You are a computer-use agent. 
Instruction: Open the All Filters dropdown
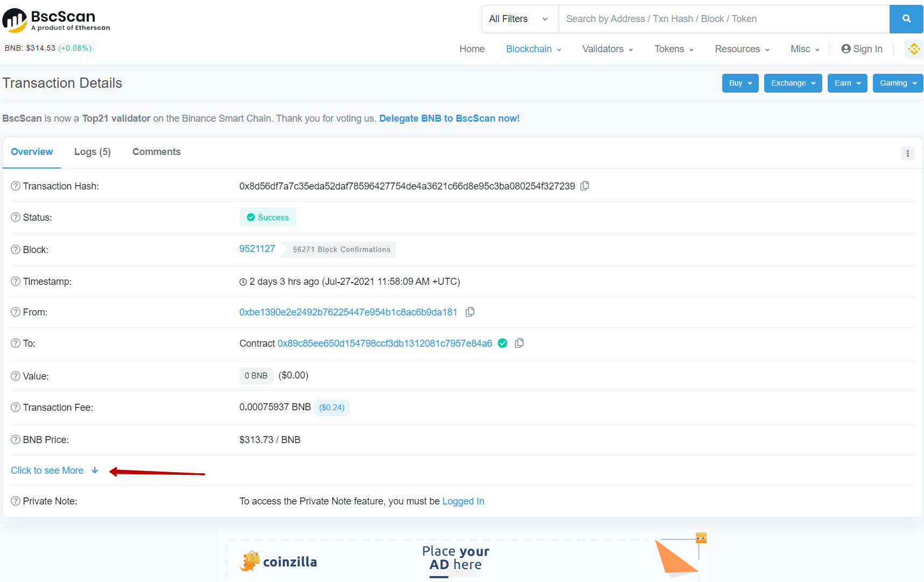(519, 19)
